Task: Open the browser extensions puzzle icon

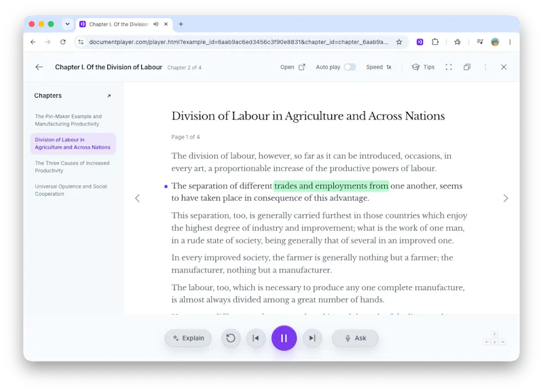Action: click(x=435, y=42)
